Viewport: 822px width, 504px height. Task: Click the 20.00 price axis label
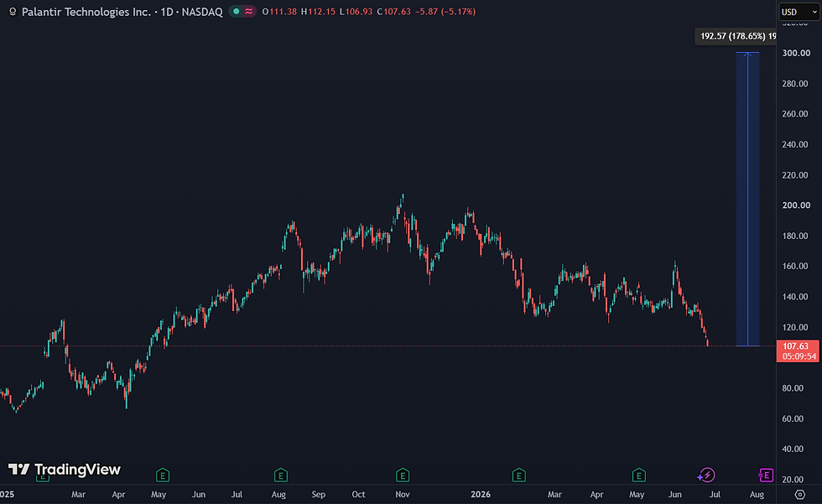tap(793, 480)
